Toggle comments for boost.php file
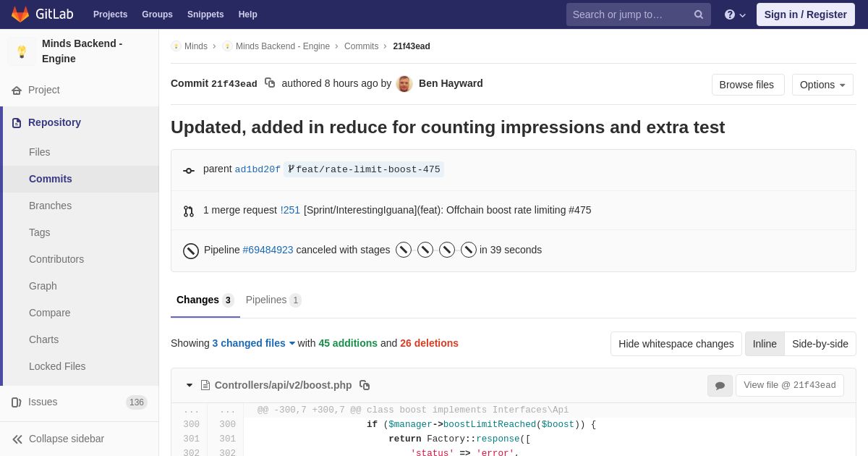 720,386
